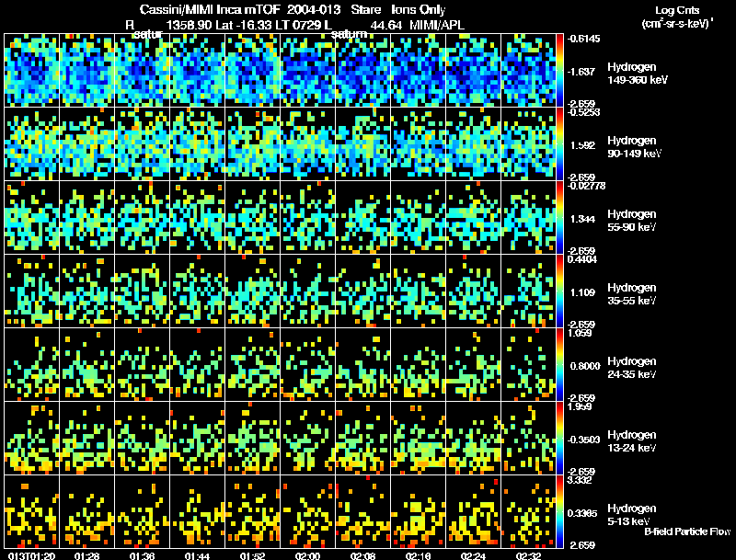This screenshot has width=736, height=560.
Task: Click the '1358.90' radial distance value
Action: 190,26
